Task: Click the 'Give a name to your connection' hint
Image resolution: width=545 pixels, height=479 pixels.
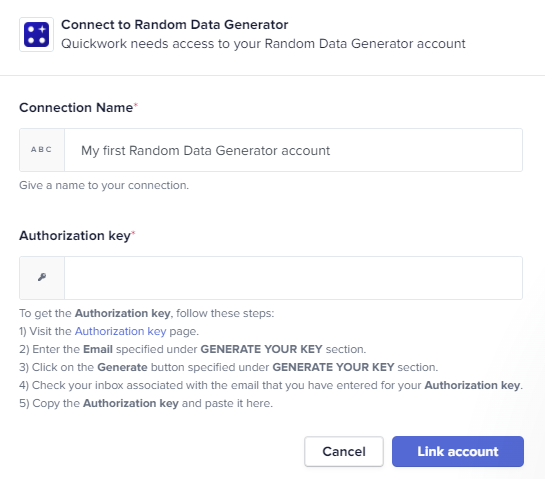Action: [x=104, y=185]
